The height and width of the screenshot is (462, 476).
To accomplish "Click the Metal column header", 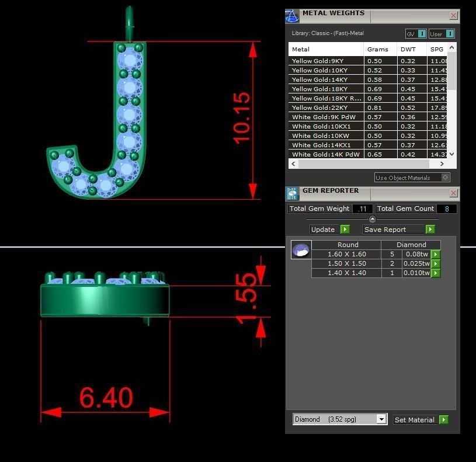I will [x=326, y=49].
